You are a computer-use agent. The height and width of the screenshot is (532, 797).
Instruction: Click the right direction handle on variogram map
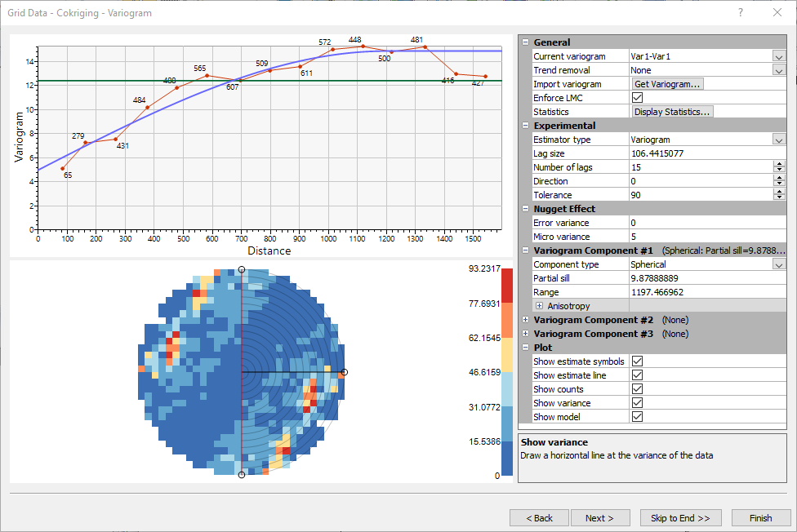click(344, 372)
